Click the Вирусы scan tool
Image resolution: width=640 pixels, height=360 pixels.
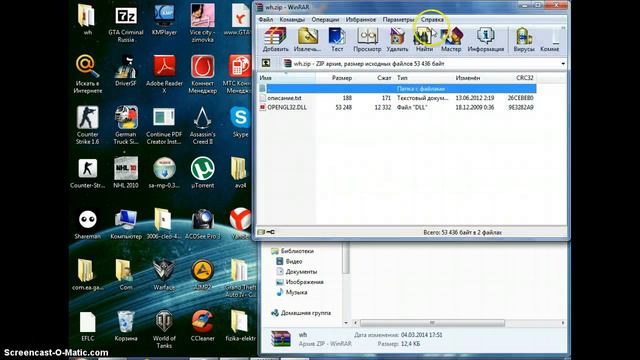coord(524,40)
